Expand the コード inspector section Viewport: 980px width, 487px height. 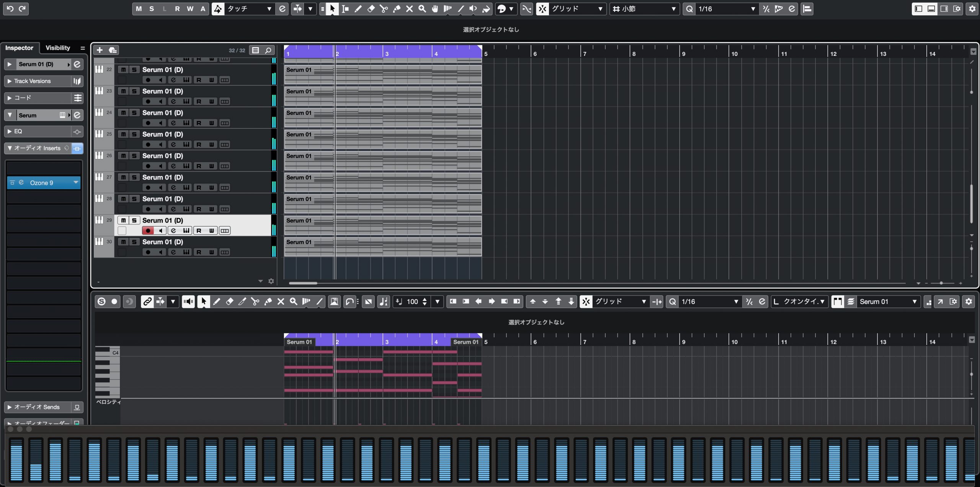[10, 98]
